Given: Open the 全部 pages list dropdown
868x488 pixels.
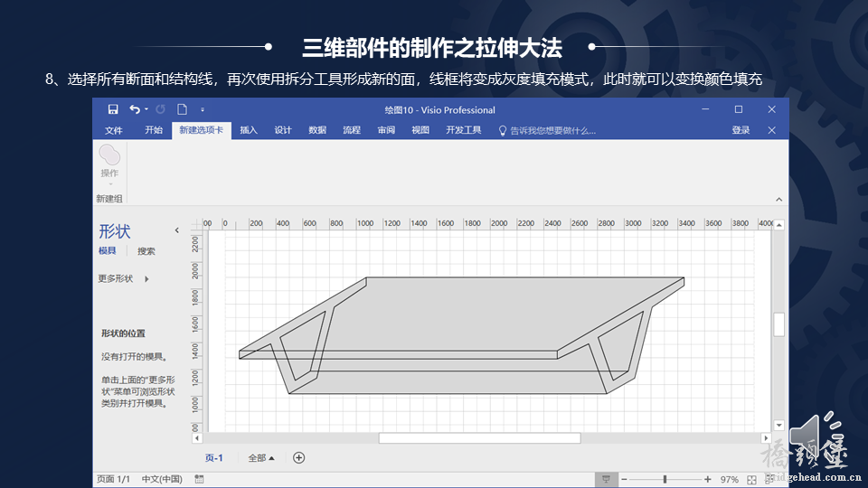Looking at the screenshot, I should (x=260, y=458).
